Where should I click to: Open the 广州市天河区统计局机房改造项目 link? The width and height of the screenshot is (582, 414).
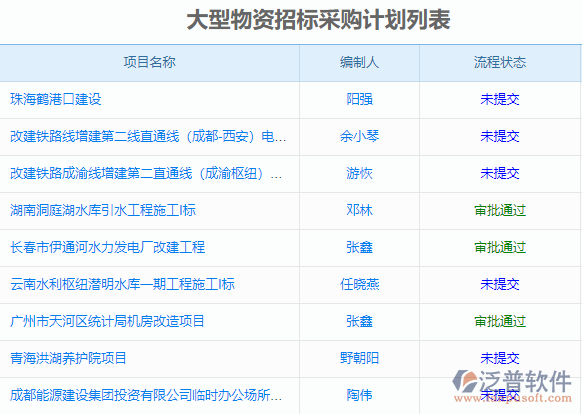[x=108, y=321]
